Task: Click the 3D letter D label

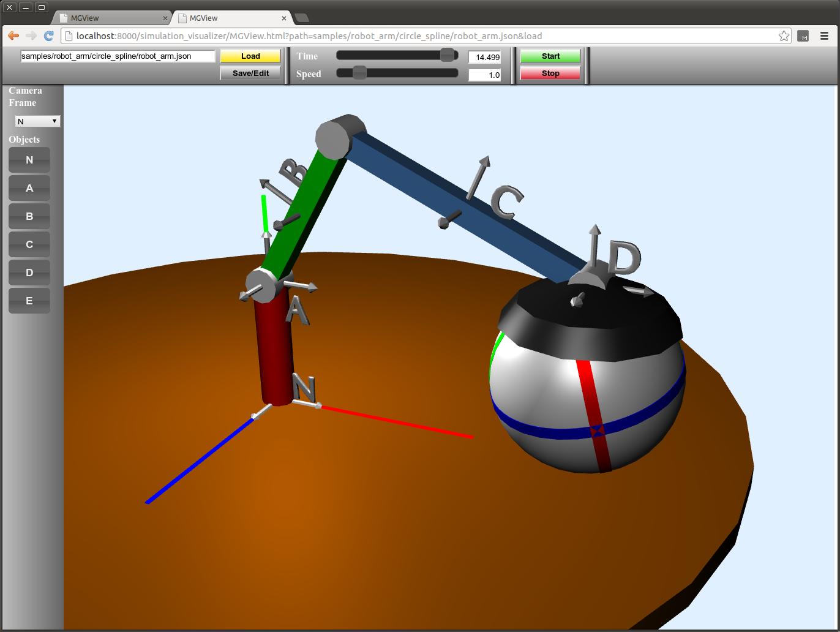Action: click(x=624, y=257)
